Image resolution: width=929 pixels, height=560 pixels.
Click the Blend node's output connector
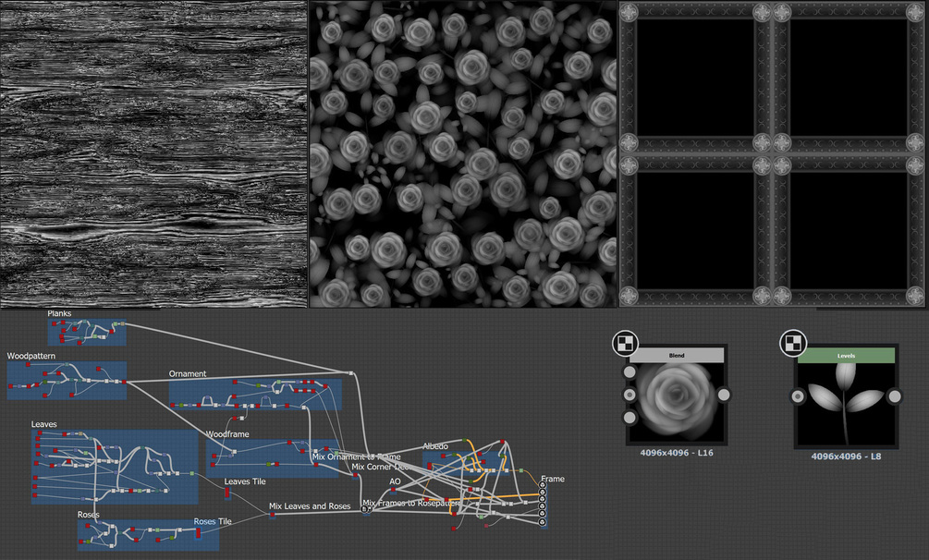(x=724, y=395)
